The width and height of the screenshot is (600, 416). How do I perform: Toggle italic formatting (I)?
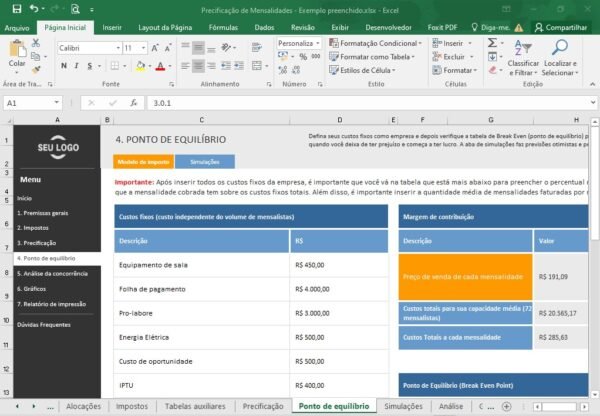tap(77, 66)
